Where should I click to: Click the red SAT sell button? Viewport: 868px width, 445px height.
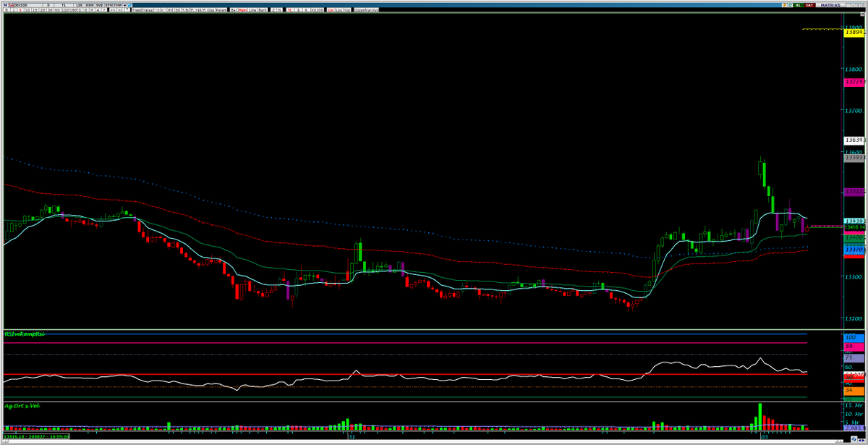click(809, 5)
